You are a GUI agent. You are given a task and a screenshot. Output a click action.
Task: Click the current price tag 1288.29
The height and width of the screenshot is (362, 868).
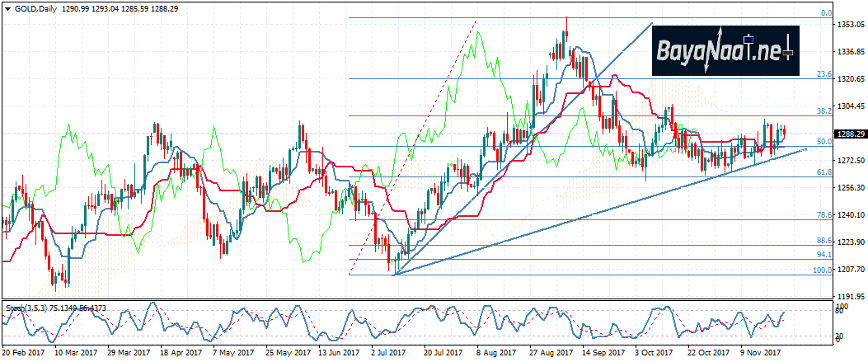point(849,134)
